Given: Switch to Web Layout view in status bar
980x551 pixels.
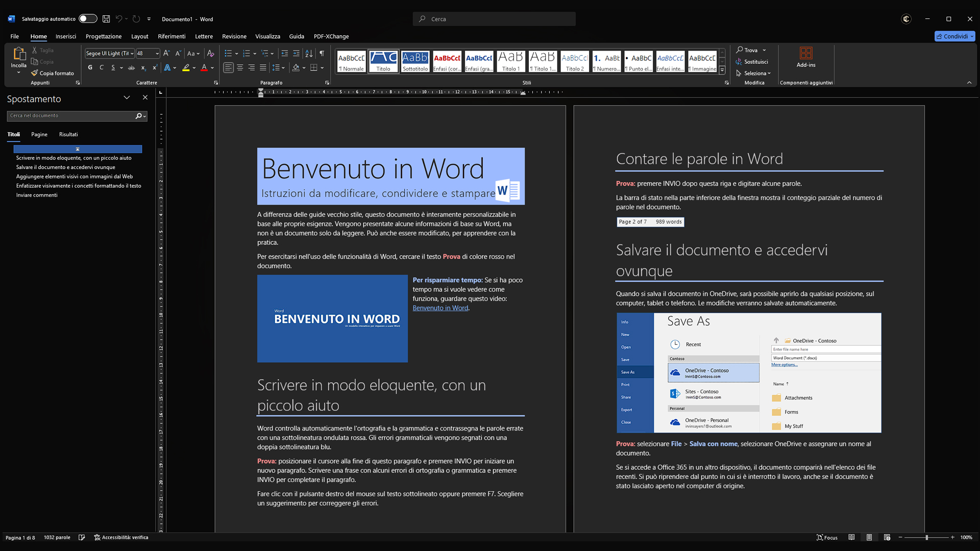Looking at the screenshot, I should [x=887, y=537].
